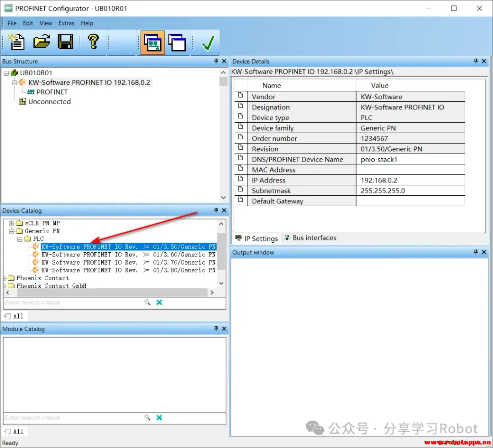Expand the Phoenix Contact folder
Image resolution: width=493 pixels, height=448 pixels.
(5, 278)
